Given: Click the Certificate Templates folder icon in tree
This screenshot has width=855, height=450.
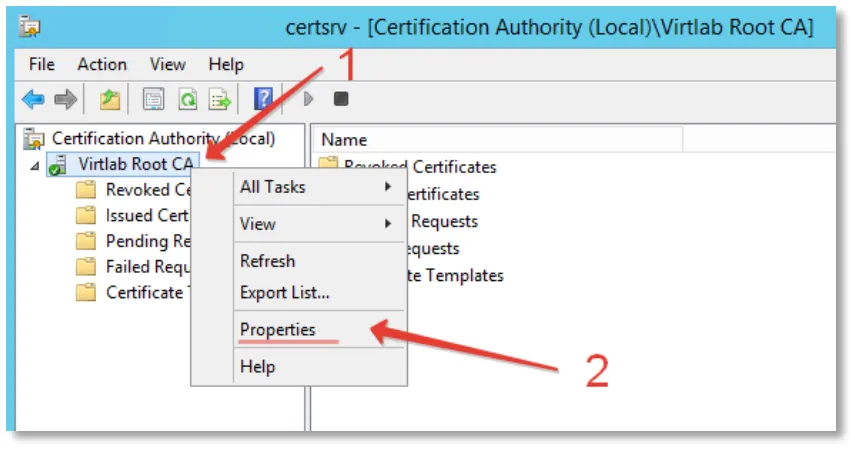Looking at the screenshot, I should (86, 292).
